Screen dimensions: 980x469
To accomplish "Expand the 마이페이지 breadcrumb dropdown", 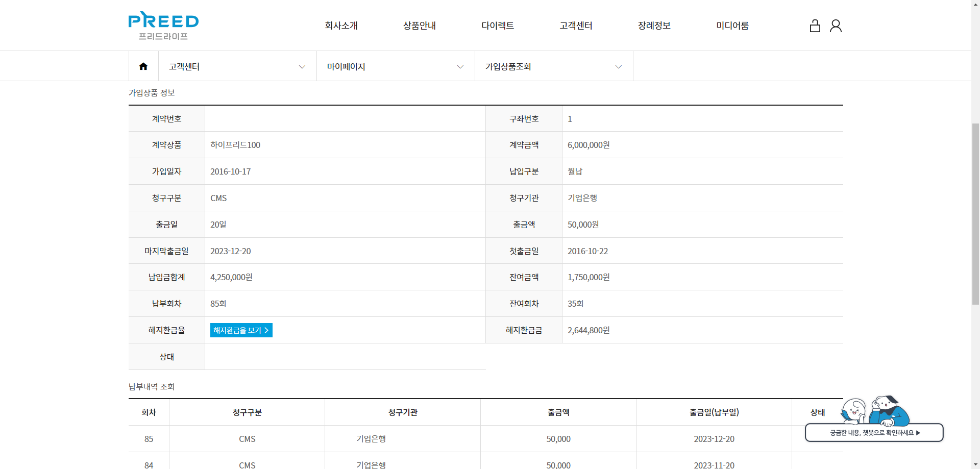I will (x=396, y=66).
